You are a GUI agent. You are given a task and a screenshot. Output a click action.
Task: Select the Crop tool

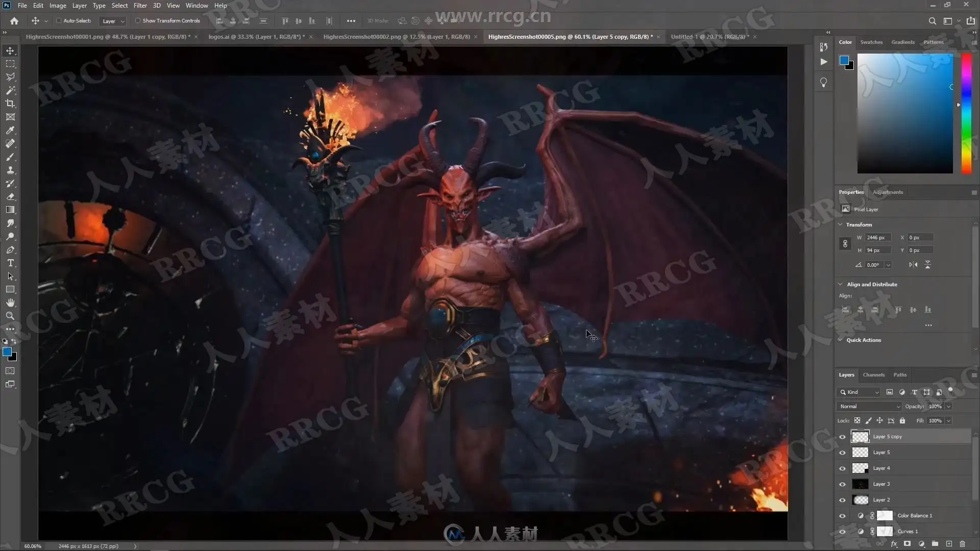(10, 104)
